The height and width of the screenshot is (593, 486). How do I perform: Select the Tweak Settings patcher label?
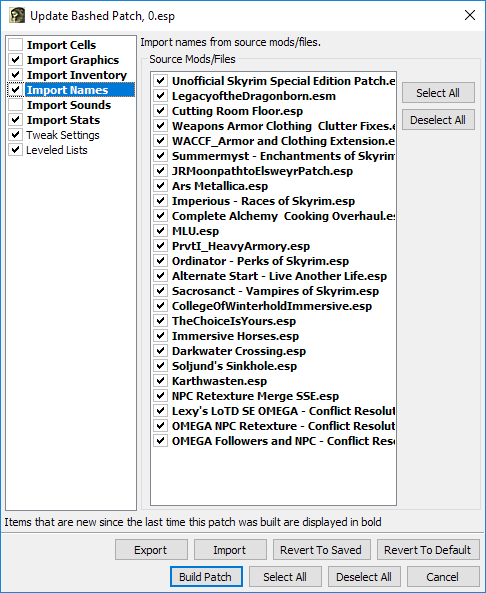click(x=63, y=135)
